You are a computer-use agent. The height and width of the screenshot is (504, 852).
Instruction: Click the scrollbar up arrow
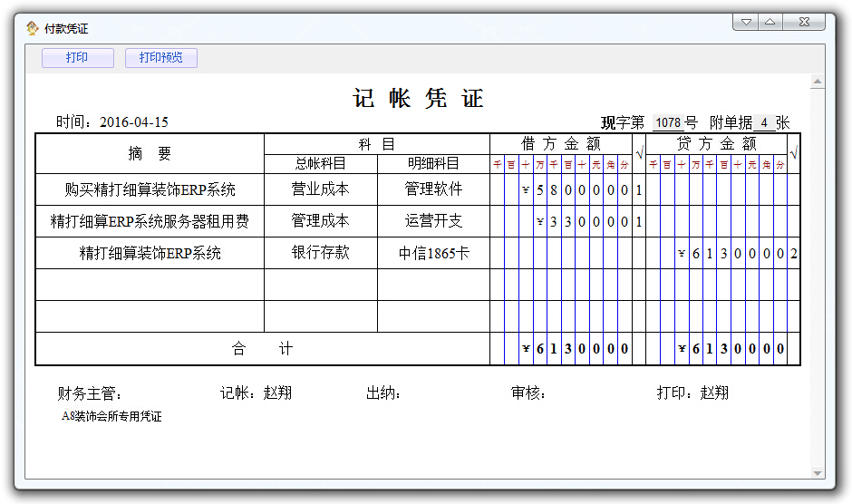818,82
